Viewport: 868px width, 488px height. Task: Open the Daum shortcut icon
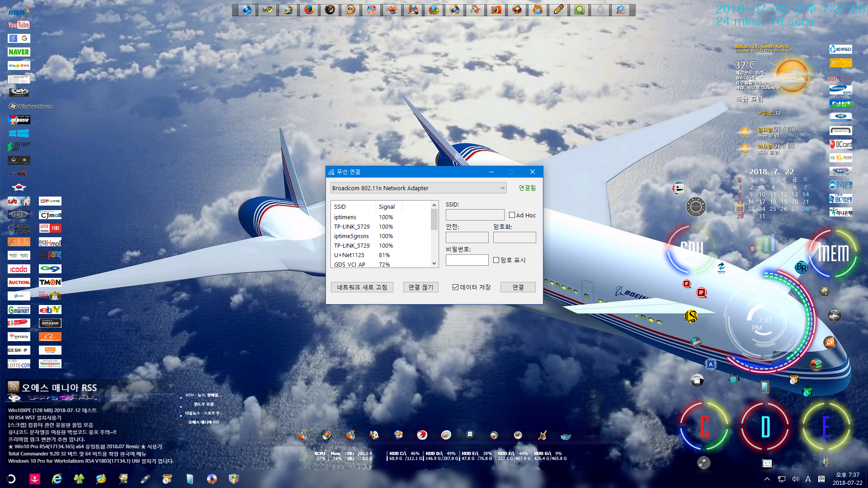tap(19, 66)
